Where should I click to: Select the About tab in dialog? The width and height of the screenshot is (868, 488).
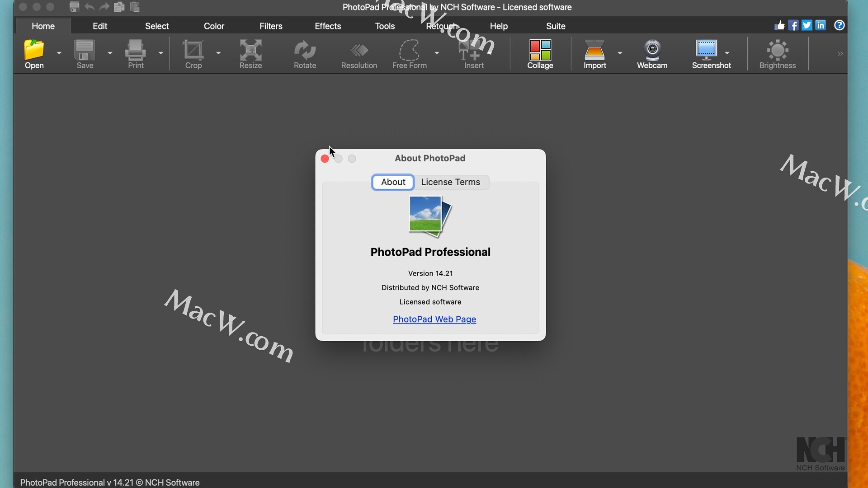(x=393, y=182)
